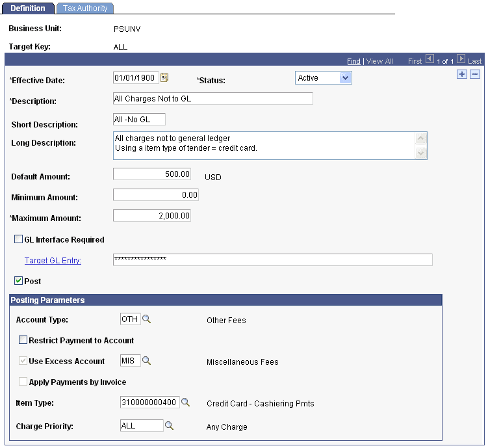Check Apply Payments by Invoice

tap(23, 382)
